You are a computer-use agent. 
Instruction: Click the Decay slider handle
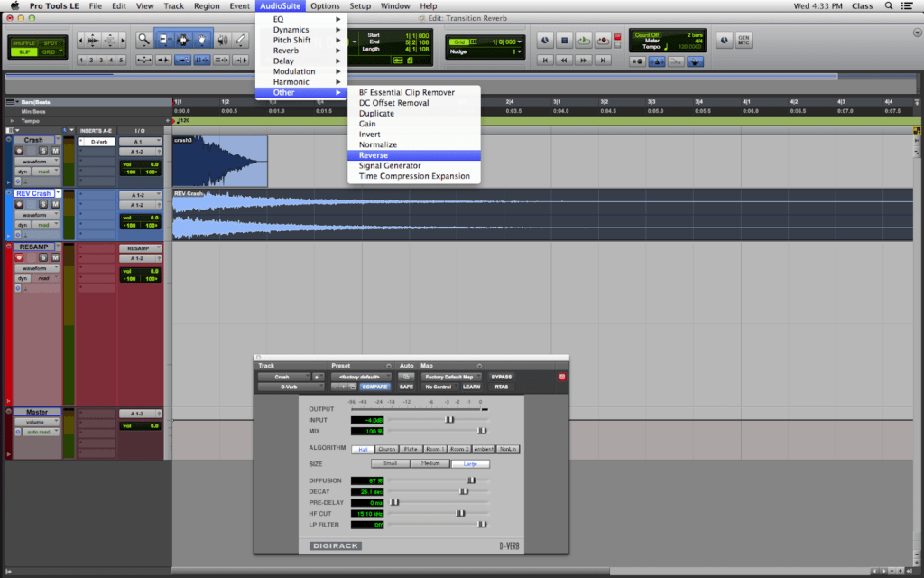pyautogui.click(x=464, y=491)
